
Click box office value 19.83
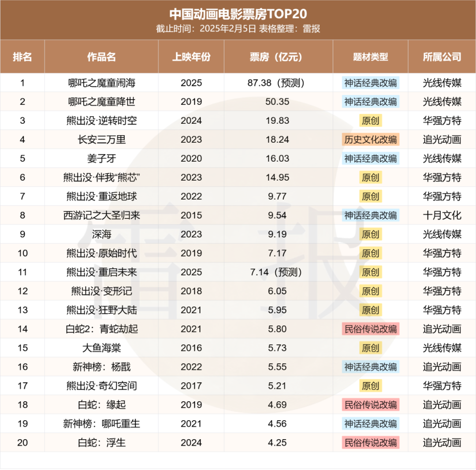coord(277,121)
